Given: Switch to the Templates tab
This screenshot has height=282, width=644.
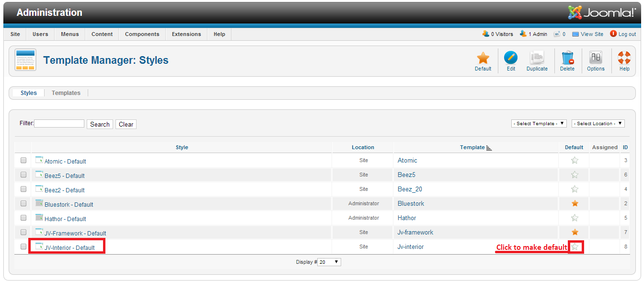Looking at the screenshot, I should coord(66,93).
